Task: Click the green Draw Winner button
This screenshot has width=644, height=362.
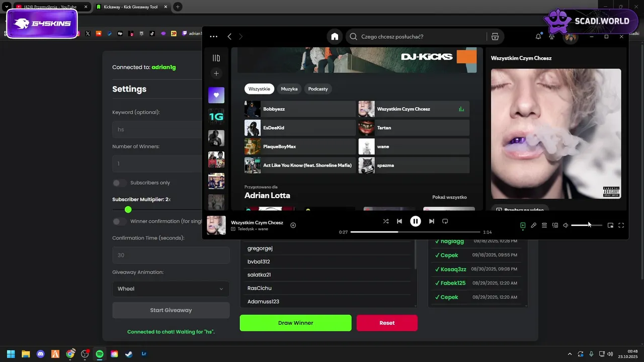Action: 296,323
